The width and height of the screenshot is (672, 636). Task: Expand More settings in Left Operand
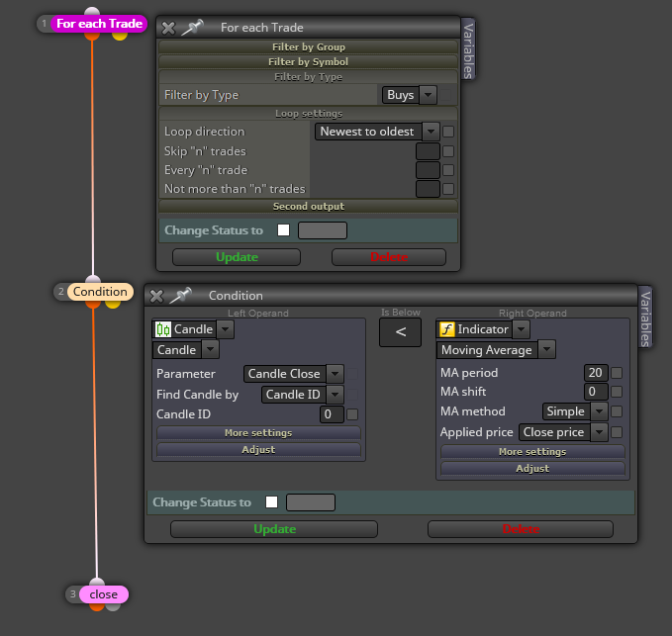(x=258, y=433)
